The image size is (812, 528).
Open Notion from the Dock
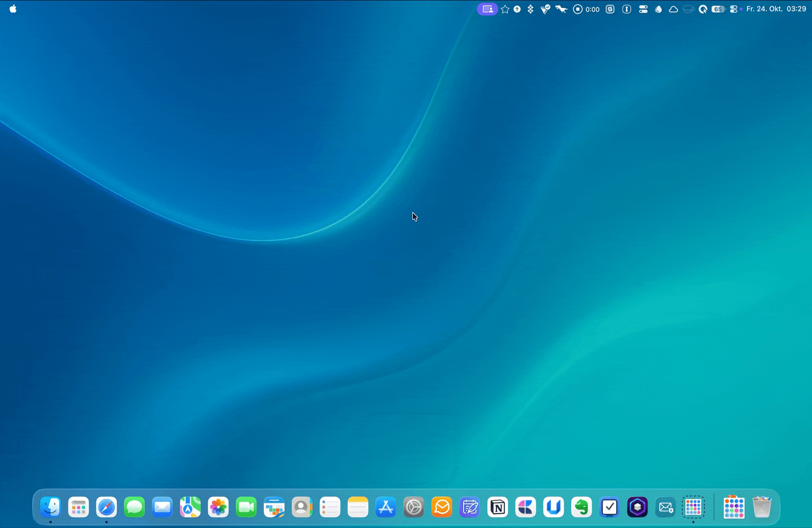coord(498,507)
